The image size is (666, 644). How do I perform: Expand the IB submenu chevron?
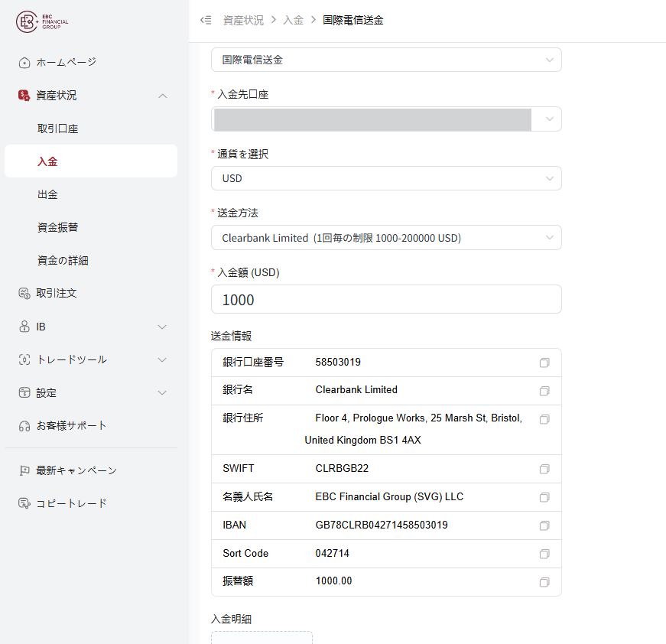click(x=162, y=327)
